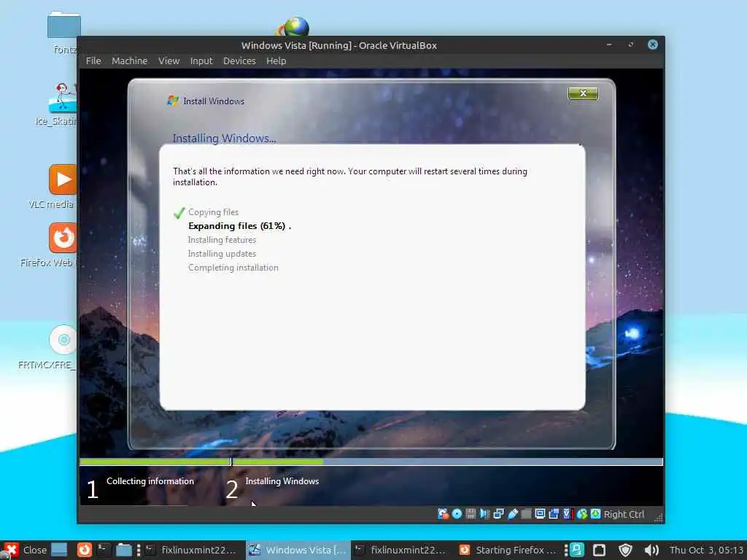The height and width of the screenshot is (560, 747).
Task: Click the Completing installation step text
Action: pyautogui.click(x=233, y=268)
